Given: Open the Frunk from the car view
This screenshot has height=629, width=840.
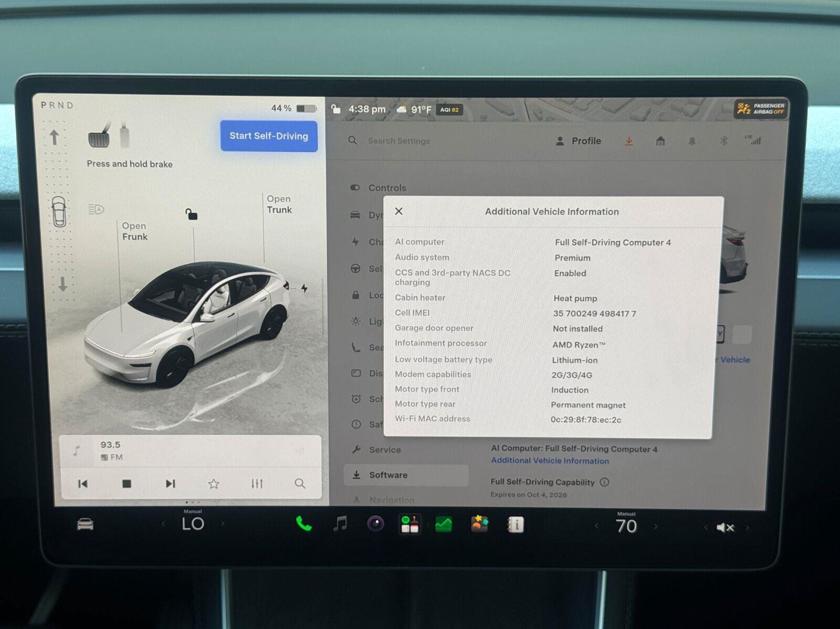Looking at the screenshot, I should (x=134, y=231).
